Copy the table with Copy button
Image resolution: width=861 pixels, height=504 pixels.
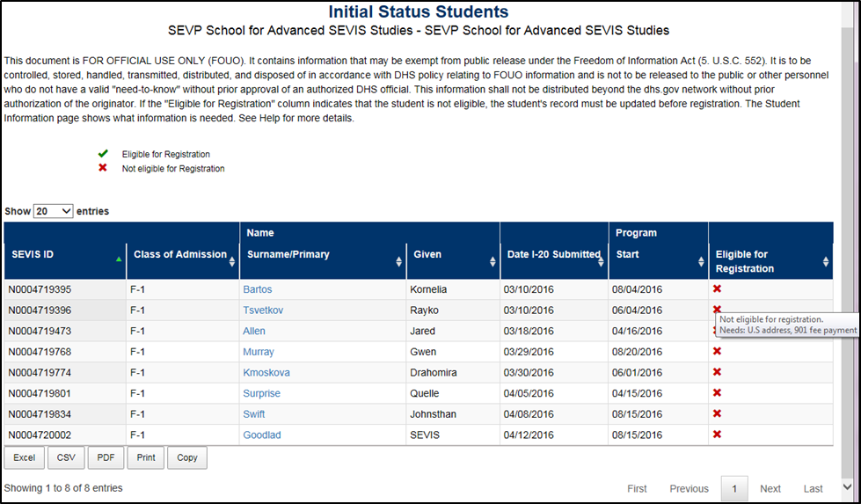[187, 458]
